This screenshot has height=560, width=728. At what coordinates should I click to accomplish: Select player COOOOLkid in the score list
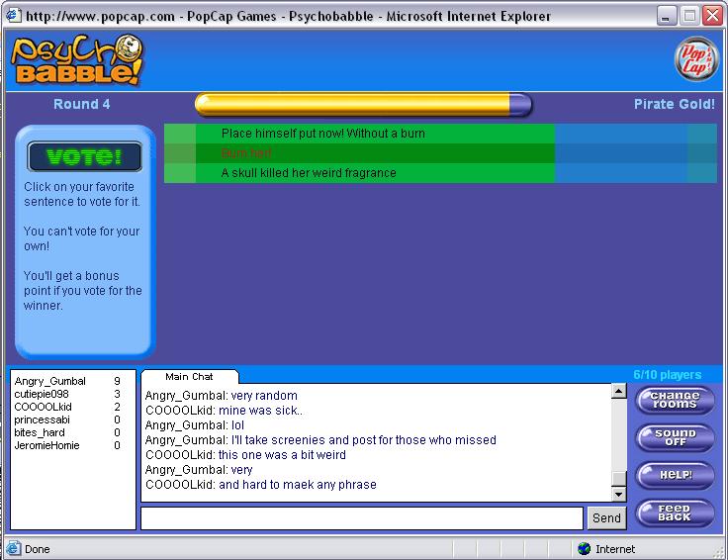(67, 407)
